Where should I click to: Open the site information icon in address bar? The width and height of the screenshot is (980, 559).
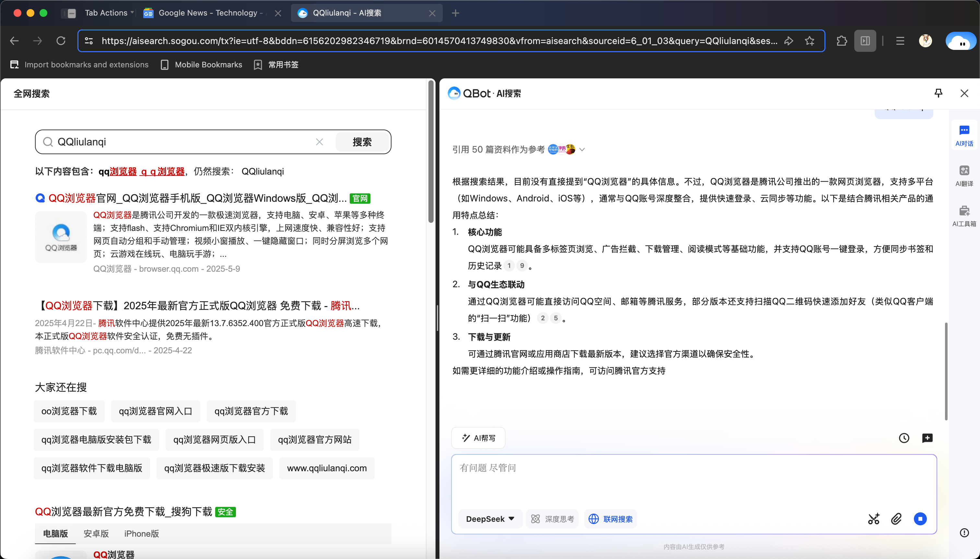pyautogui.click(x=89, y=41)
